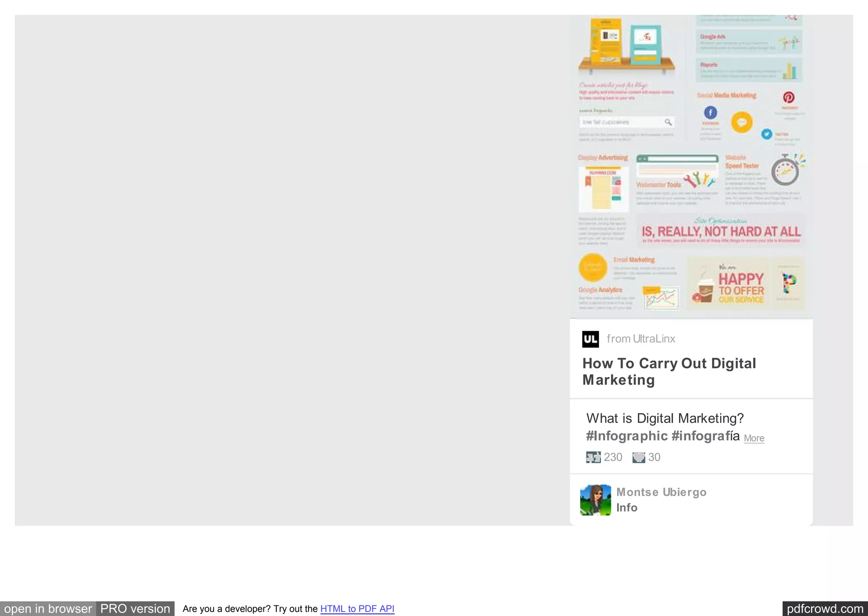The height and width of the screenshot is (616, 868).
Task: Click the Twitter bird icon in the infographic
Action: 766,134
